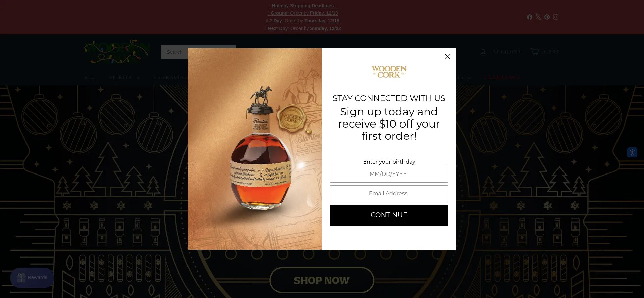Click the SHOP NOW banner button
644x298 pixels.
coord(322,280)
